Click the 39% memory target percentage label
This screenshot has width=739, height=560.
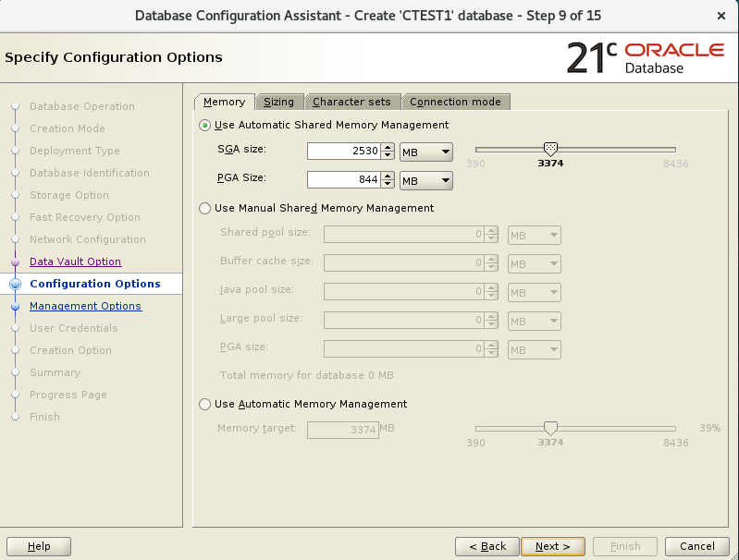point(709,428)
